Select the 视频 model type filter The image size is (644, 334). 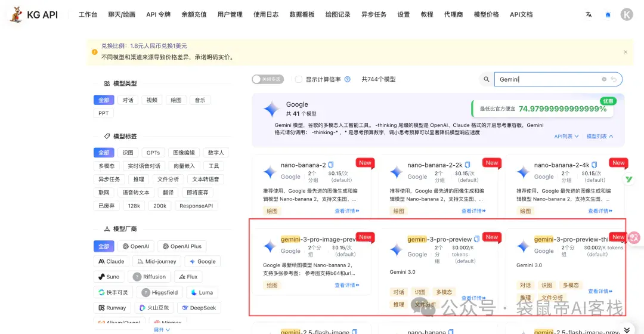point(152,100)
